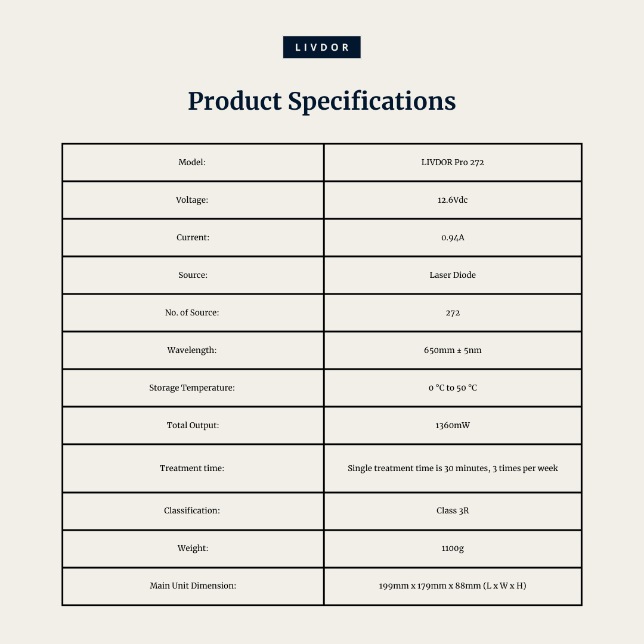The width and height of the screenshot is (644, 644).
Task: Click the Laser Diode value
Action: 453,275
